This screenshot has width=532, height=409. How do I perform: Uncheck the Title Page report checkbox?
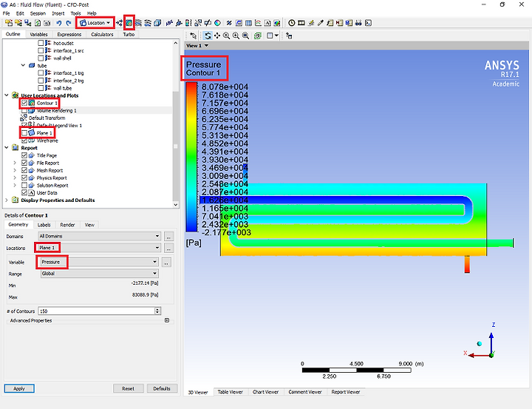(x=24, y=155)
